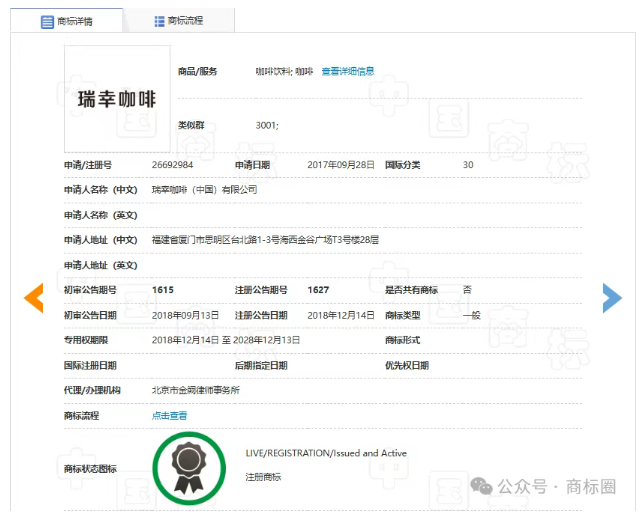Click applicant name 瑞幸咖啡（中国）有限公司
The image size is (644, 524).
tap(204, 190)
